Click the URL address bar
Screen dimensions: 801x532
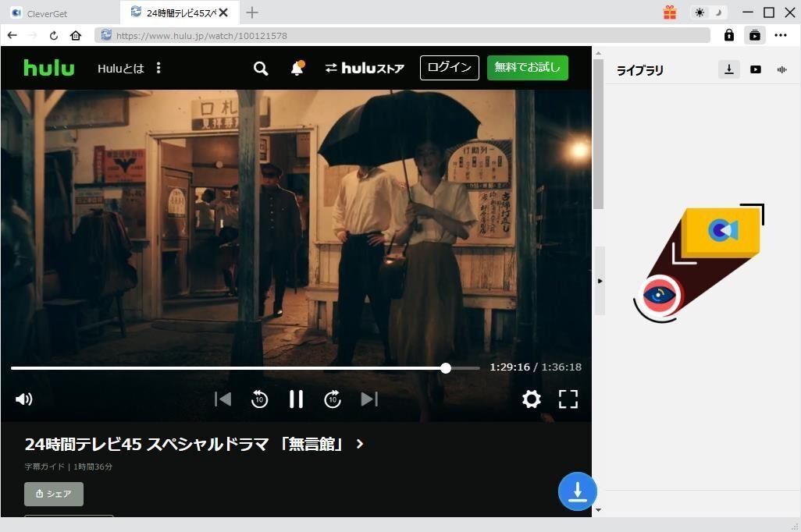(403, 35)
